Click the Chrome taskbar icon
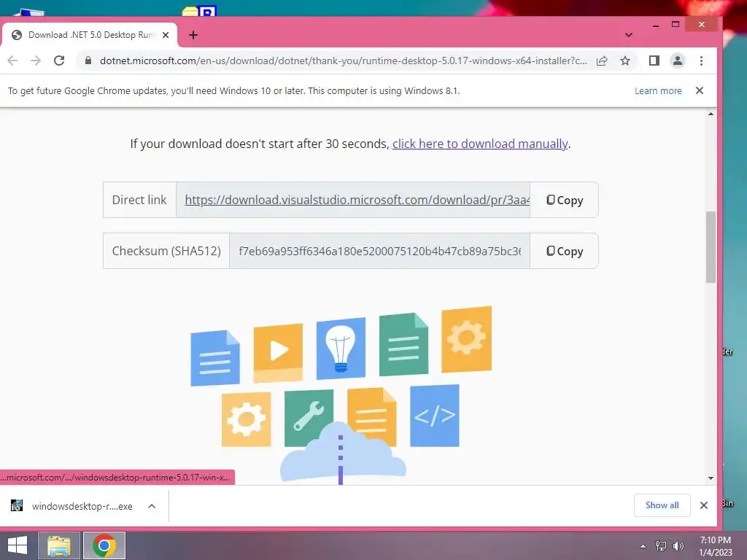 (104, 545)
